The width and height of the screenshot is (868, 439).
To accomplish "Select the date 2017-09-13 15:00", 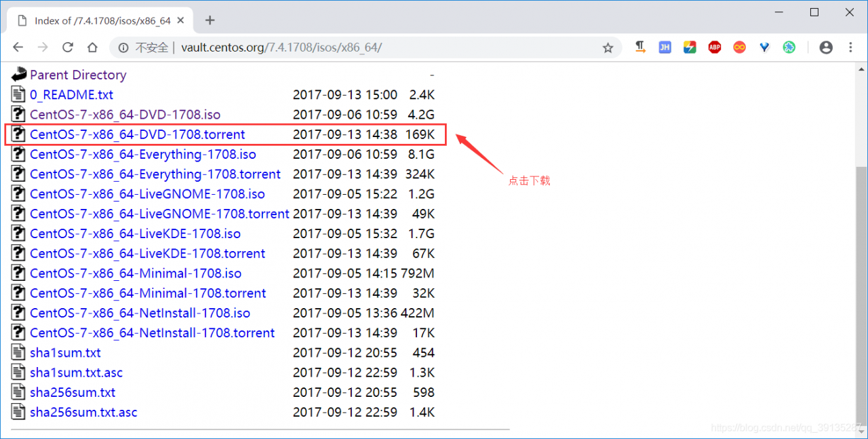I will (x=345, y=95).
